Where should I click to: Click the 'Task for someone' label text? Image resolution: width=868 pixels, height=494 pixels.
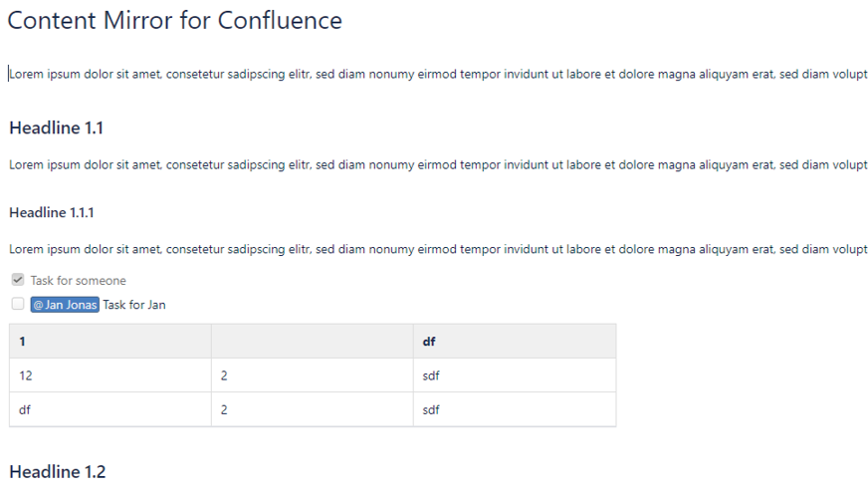click(79, 281)
